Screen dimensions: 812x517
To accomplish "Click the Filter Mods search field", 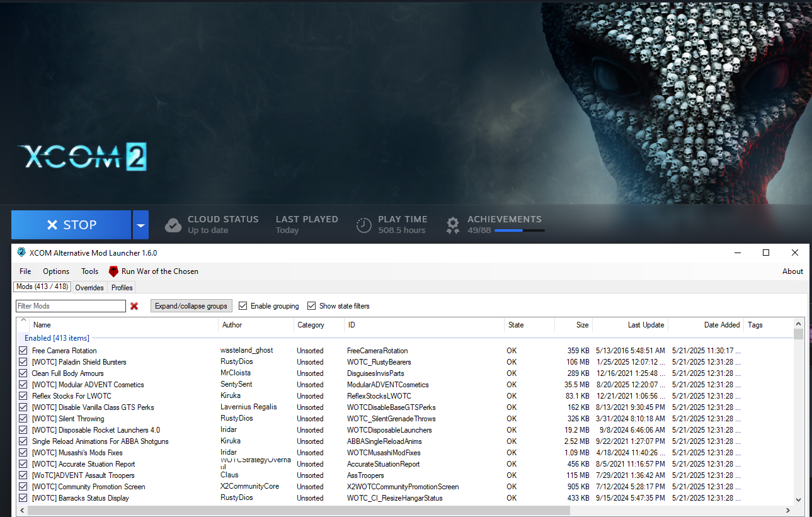I will [x=71, y=306].
